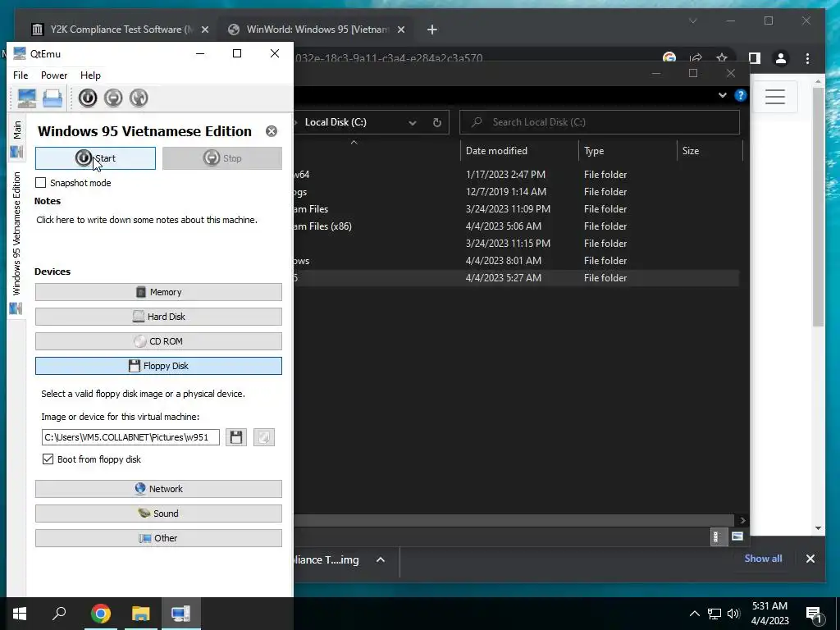Open the File menu in QtEmu
The height and width of the screenshot is (630, 840).
pos(21,75)
